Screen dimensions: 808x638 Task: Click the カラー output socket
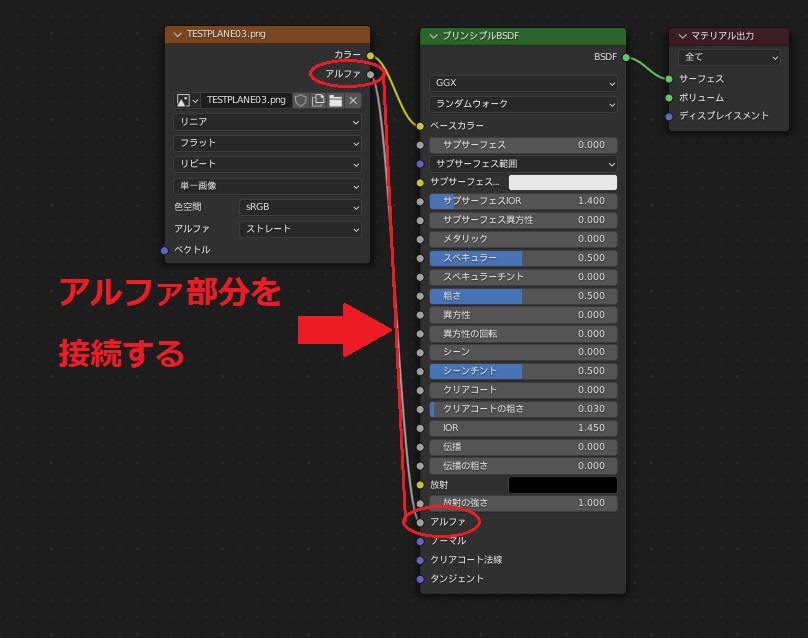click(x=371, y=55)
